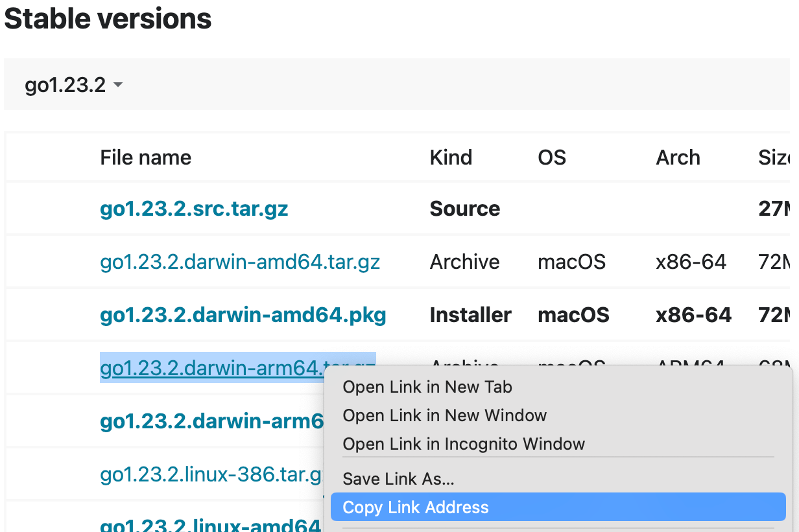
Task: Click macOS in the darwin-amd64.pkg row
Action: 574,315
